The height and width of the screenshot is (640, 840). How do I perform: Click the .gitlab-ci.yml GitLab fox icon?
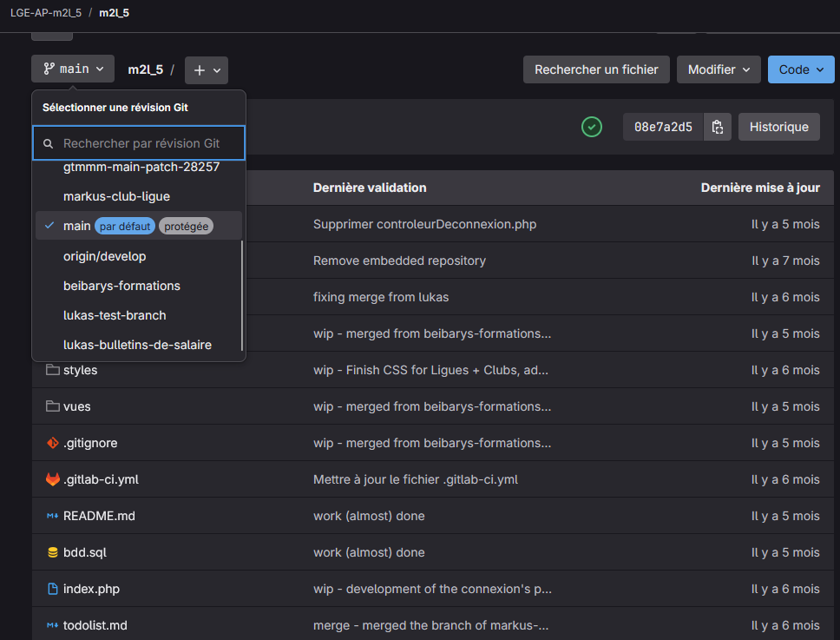coord(52,479)
